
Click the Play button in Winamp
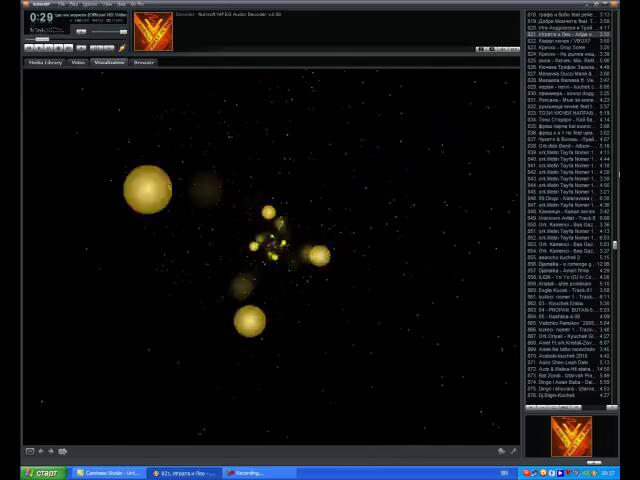click(x=41, y=48)
